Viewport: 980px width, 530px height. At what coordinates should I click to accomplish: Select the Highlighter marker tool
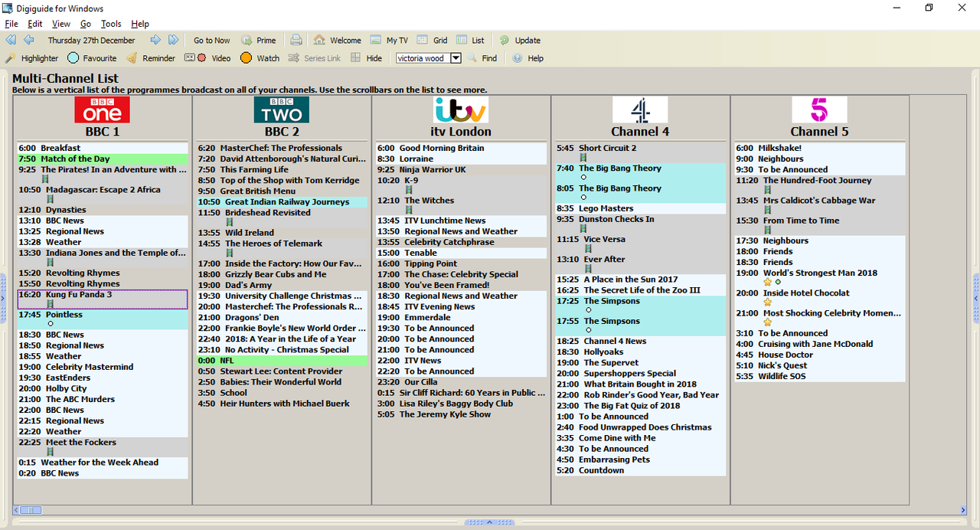32,58
